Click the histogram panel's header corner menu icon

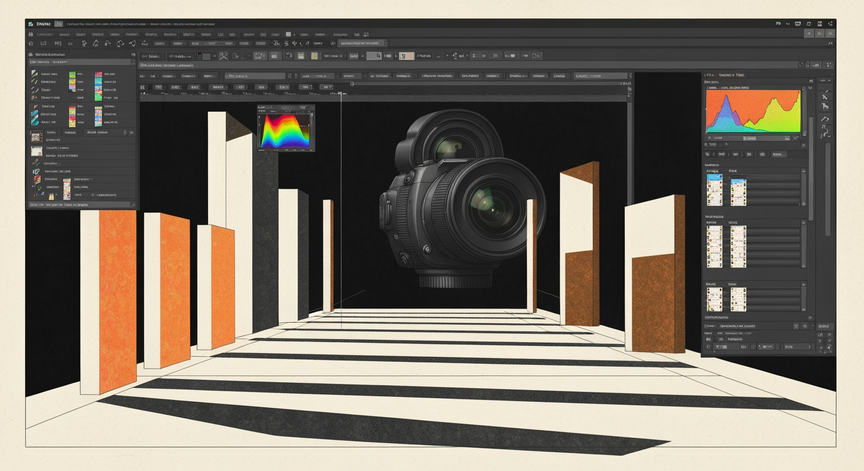pyautogui.click(x=811, y=81)
